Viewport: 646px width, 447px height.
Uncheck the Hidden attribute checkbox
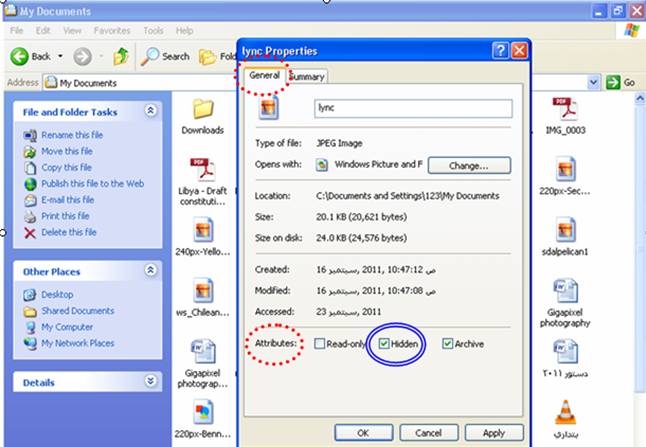384,344
